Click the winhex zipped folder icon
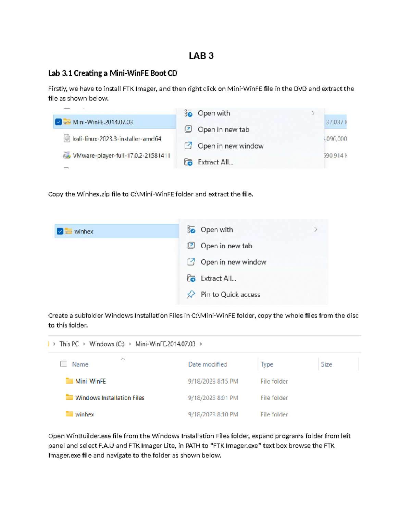The image size is (411, 532). (x=67, y=231)
